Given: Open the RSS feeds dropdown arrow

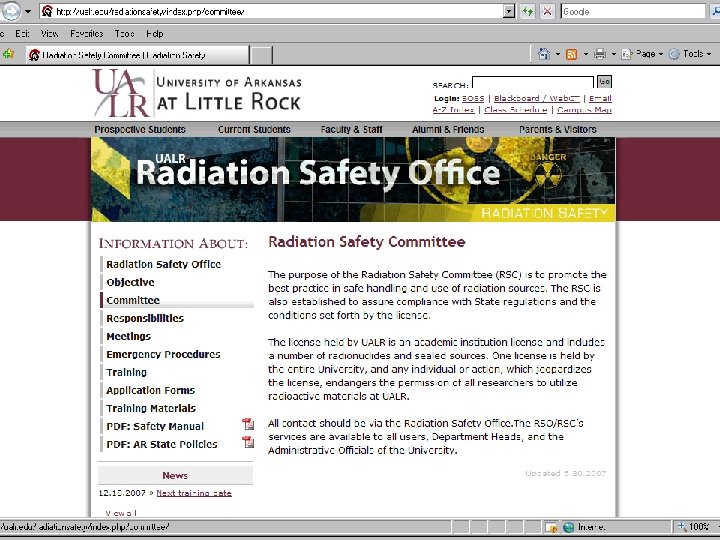Looking at the screenshot, I should pyautogui.click(x=585, y=54).
